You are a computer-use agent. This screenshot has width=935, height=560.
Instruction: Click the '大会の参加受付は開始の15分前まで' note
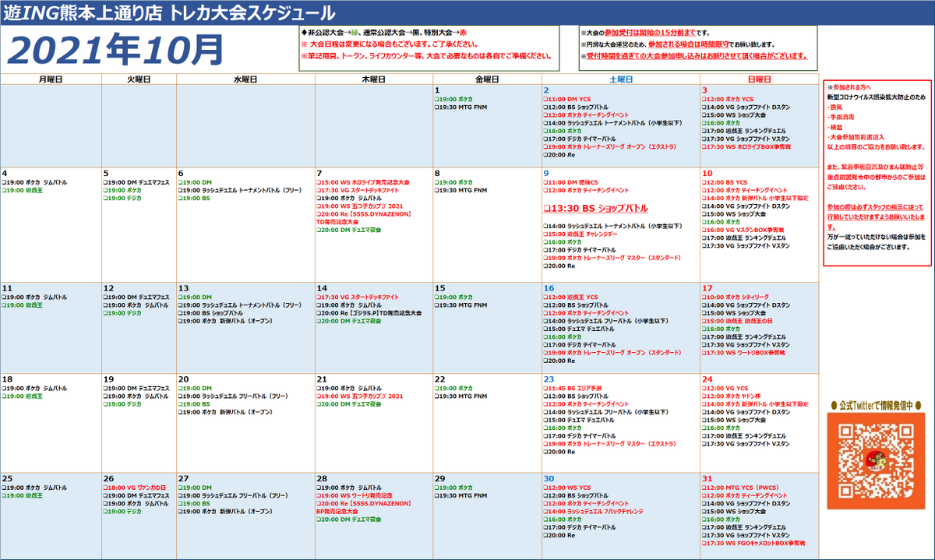[645, 33]
